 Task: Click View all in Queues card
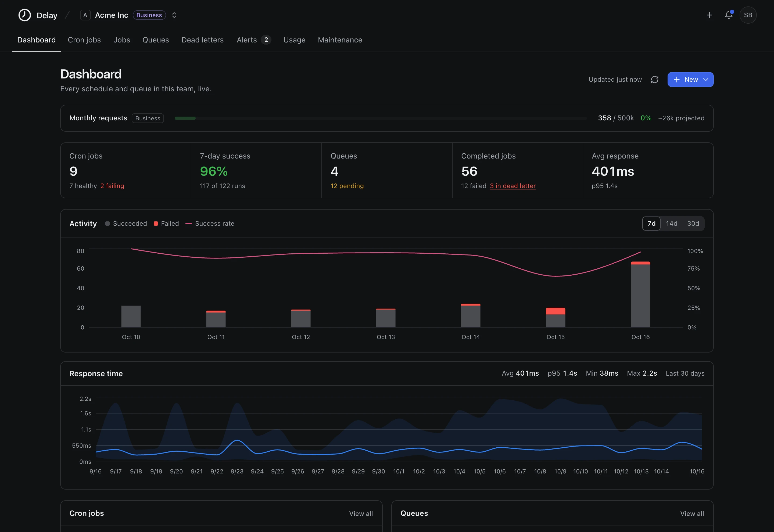point(692,513)
